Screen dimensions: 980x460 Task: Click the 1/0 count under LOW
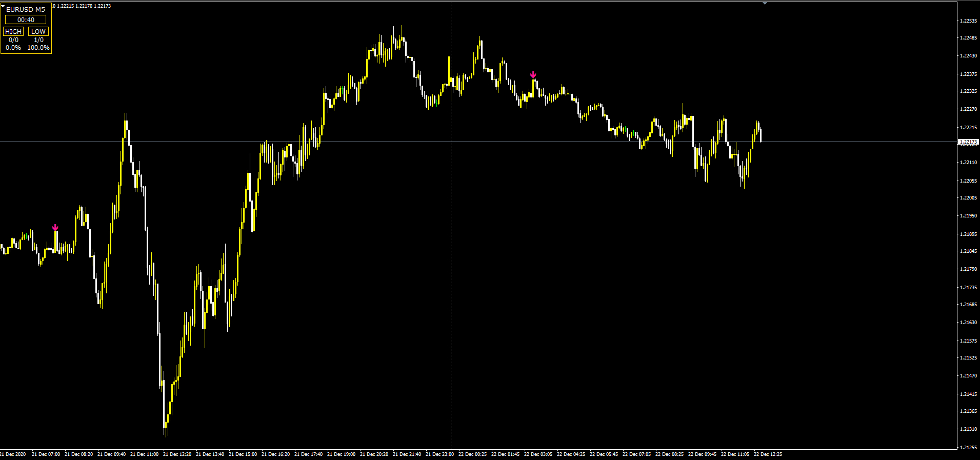pos(38,39)
